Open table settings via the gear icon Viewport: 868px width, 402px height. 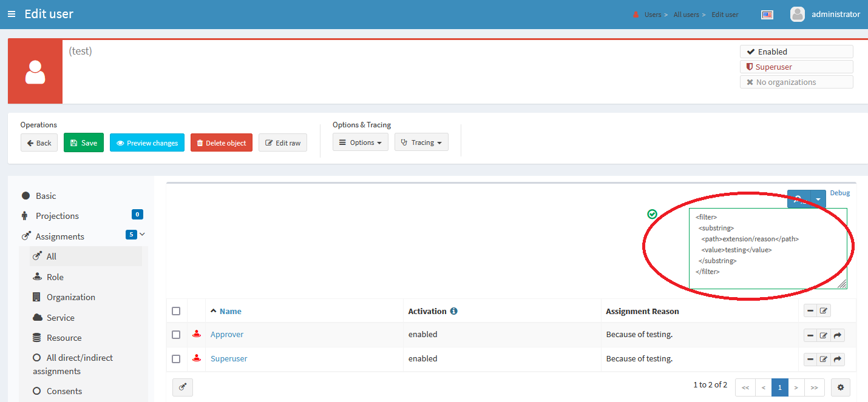(841, 387)
